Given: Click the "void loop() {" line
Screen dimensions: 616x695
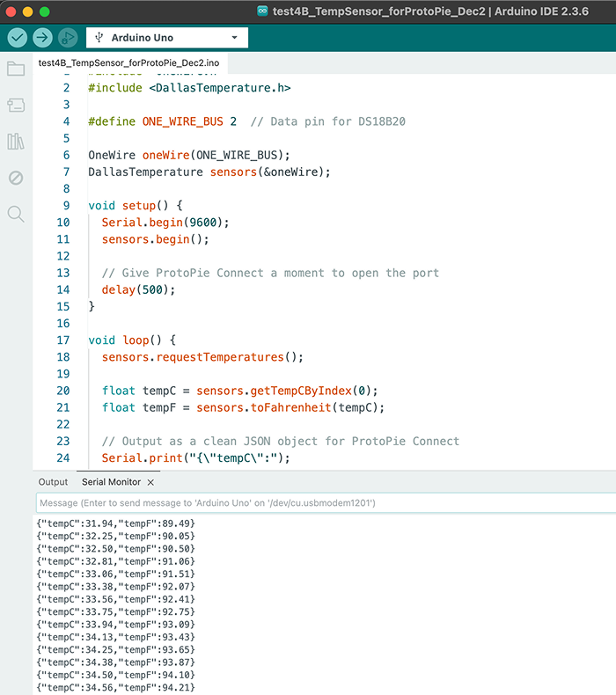Looking at the screenshot, I should (132, 340).
